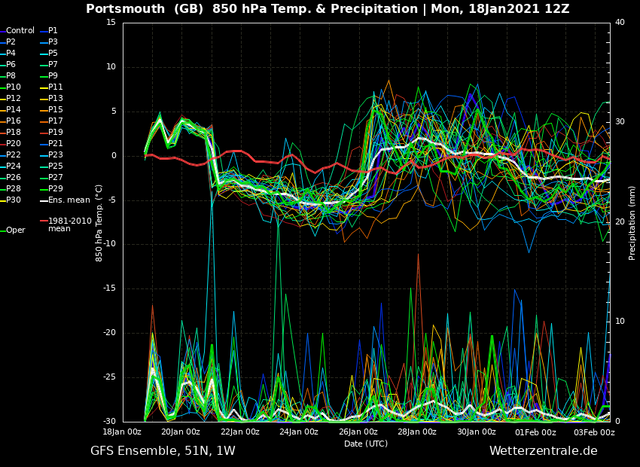The height and width of the screenshot is (467, 640).
Task: Select the 'P25' legend label
Action: pos(52,166)
